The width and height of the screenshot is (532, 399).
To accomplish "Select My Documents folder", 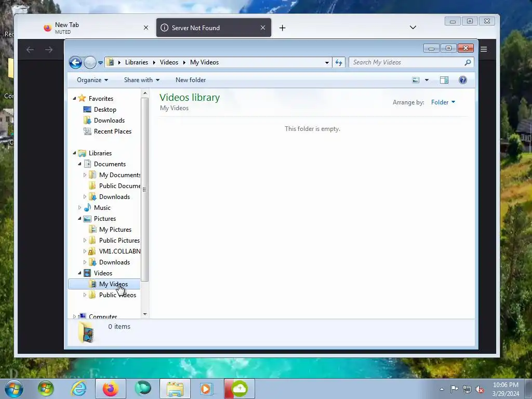I will click(x=119, y=175).
